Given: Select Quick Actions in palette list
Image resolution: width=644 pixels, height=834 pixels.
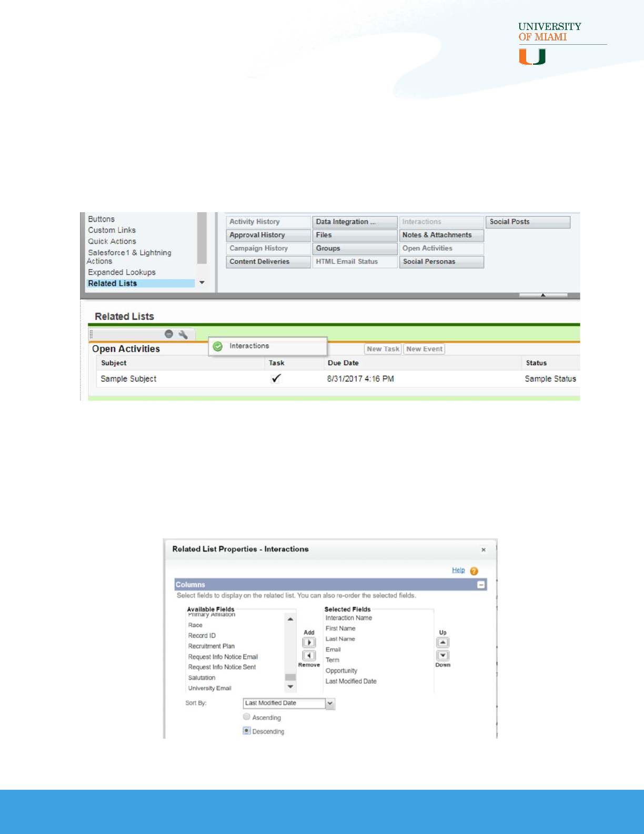Looking at the screenshot, I should (112, 241).
